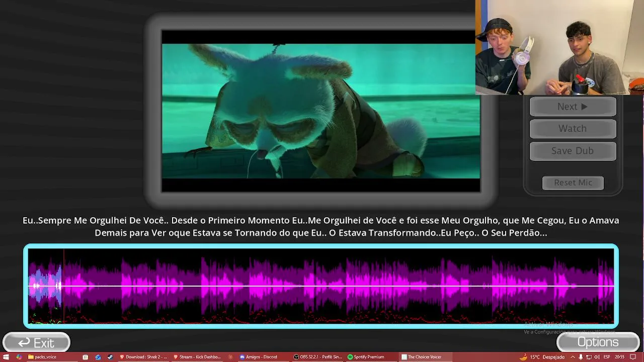Change the ESP input language
644x362 pixels.
[x=607, y=357]
